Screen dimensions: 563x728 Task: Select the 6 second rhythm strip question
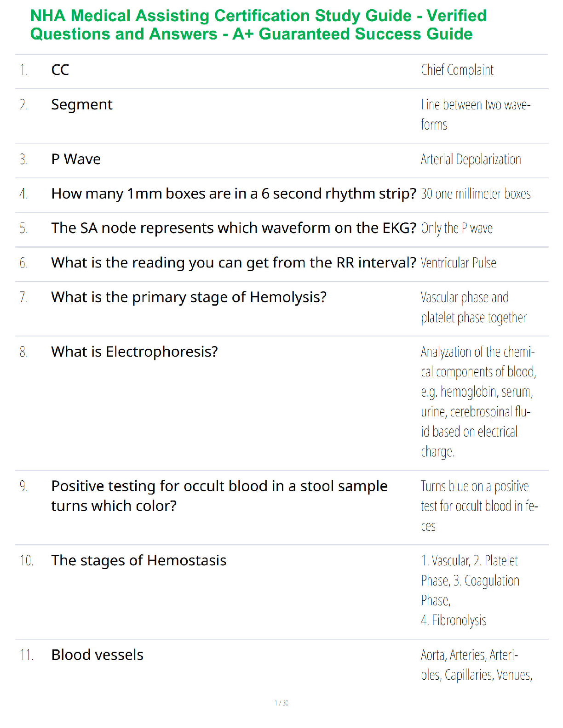(234, 194)
